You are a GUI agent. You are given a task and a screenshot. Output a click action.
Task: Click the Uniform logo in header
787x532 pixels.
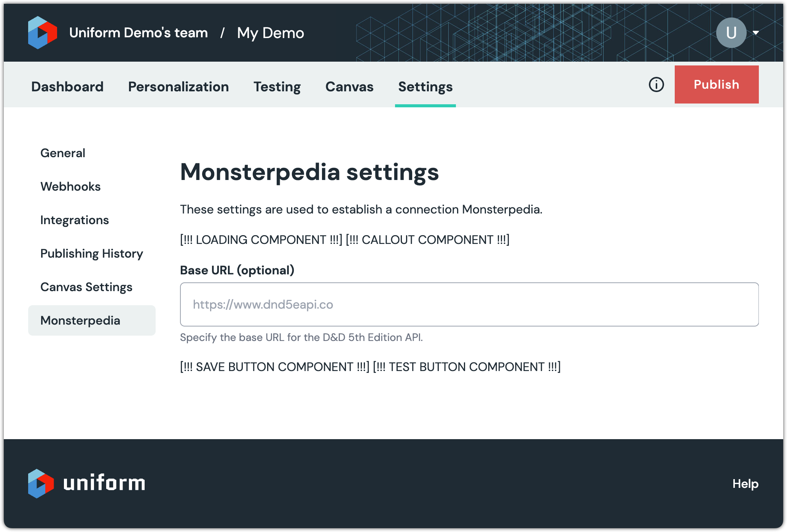42,33
